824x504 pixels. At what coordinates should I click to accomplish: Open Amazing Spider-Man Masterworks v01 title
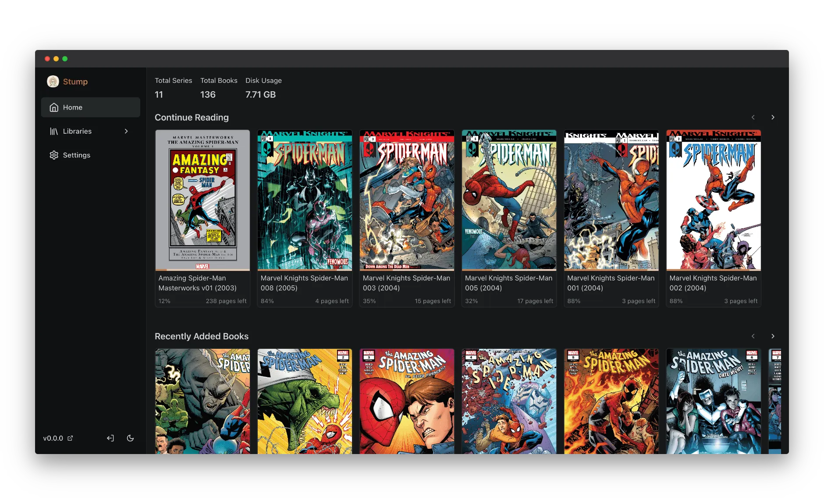pyautogui.click(x=198, y=283)
